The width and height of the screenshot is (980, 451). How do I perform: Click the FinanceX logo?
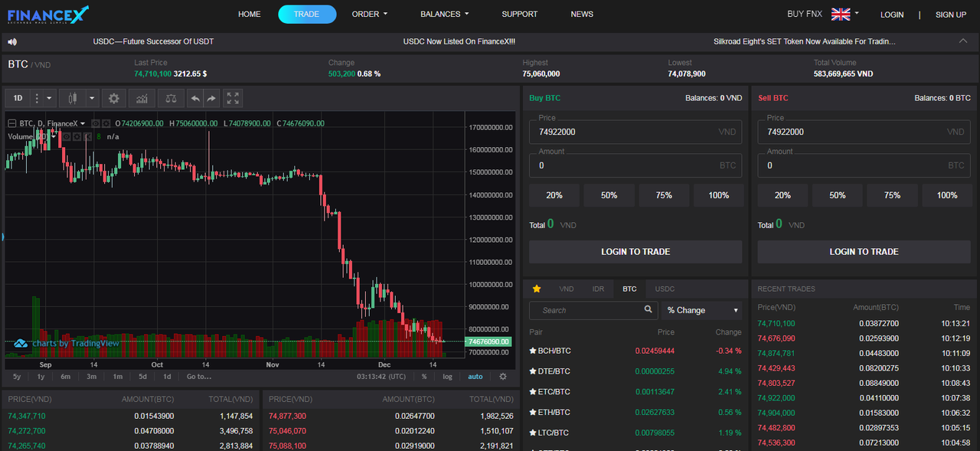(x=48, y=15)
